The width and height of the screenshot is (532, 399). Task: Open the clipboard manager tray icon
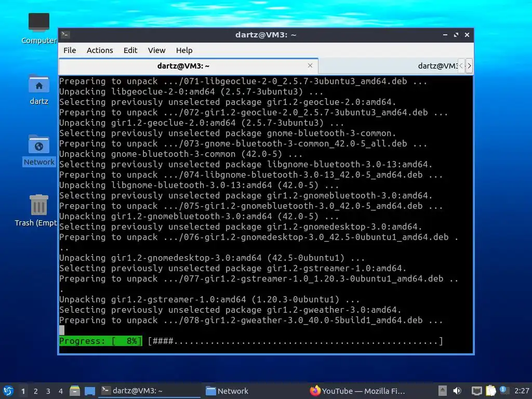click(490, 391)
